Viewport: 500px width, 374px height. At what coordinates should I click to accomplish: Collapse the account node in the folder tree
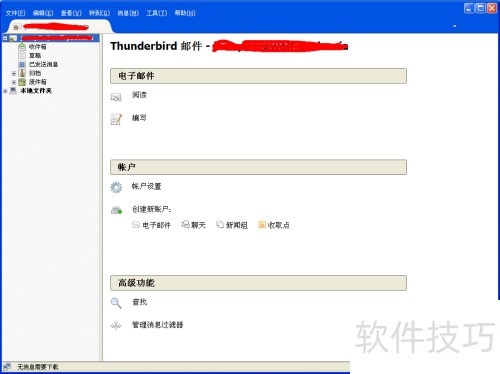click(5, 38)
